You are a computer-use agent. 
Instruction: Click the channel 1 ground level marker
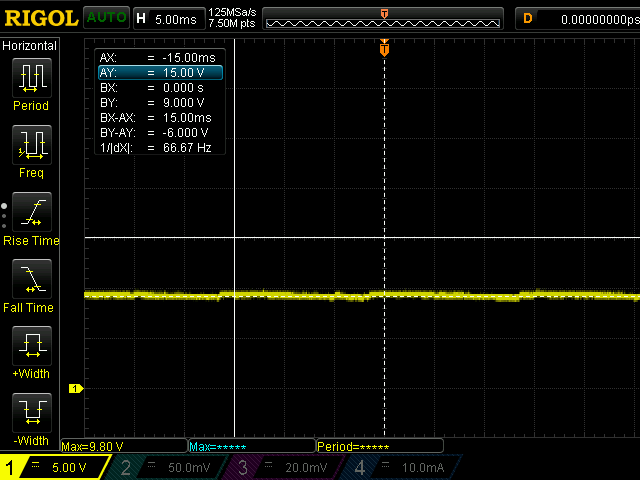[73, 388]
